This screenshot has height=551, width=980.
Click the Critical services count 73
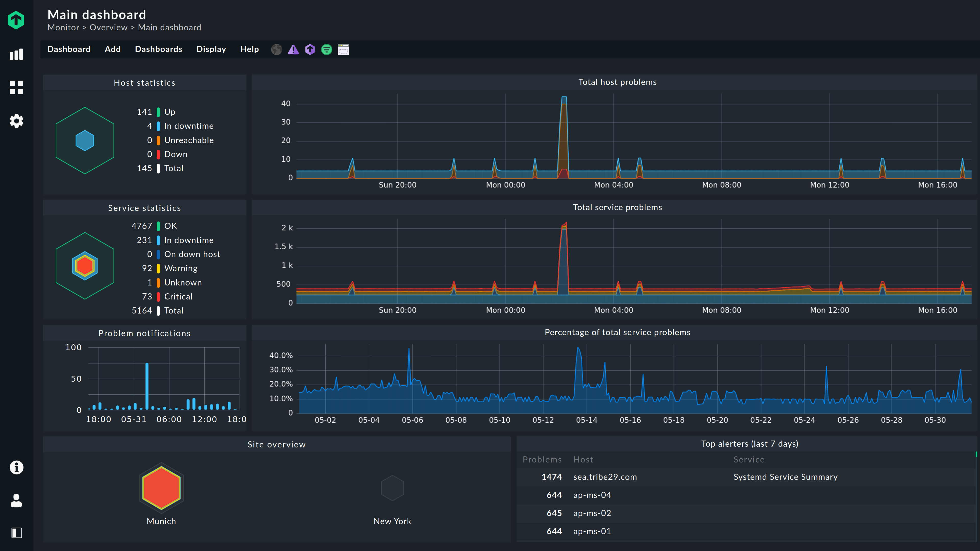click(x=147, y=297)
